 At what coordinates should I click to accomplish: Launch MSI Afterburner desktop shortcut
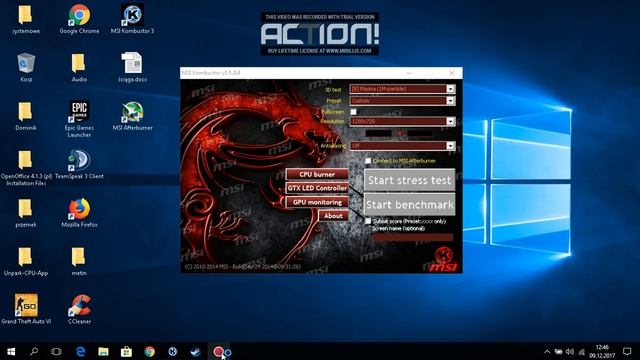132,116
